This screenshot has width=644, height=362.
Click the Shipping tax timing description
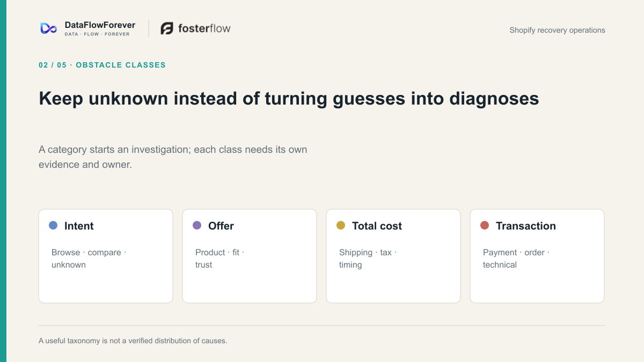(368, 258)
